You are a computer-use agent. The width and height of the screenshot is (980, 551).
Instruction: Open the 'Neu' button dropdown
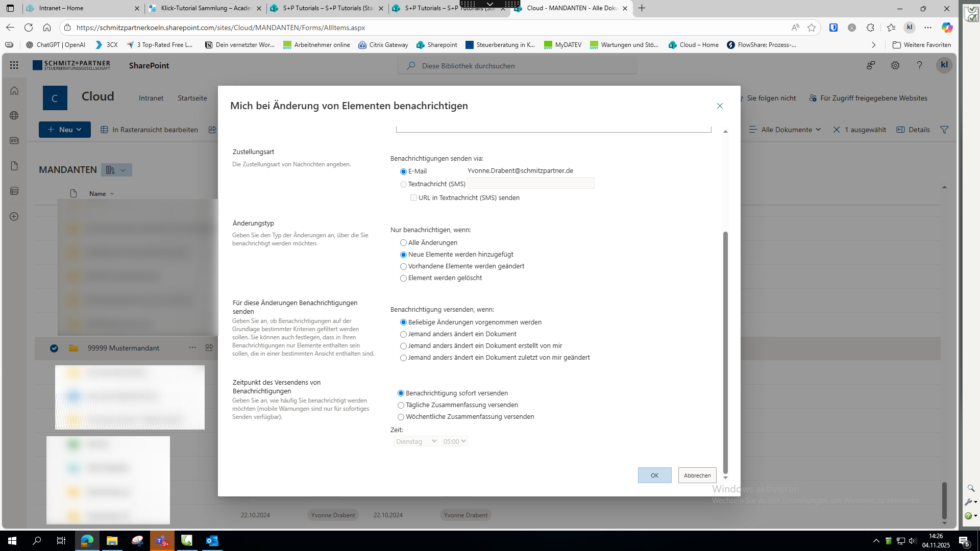point(65,130)
